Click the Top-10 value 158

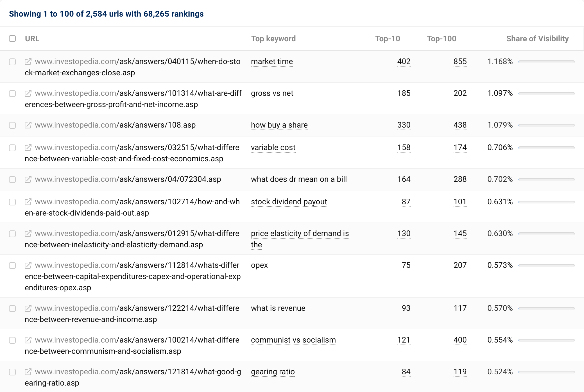[404, 148]
